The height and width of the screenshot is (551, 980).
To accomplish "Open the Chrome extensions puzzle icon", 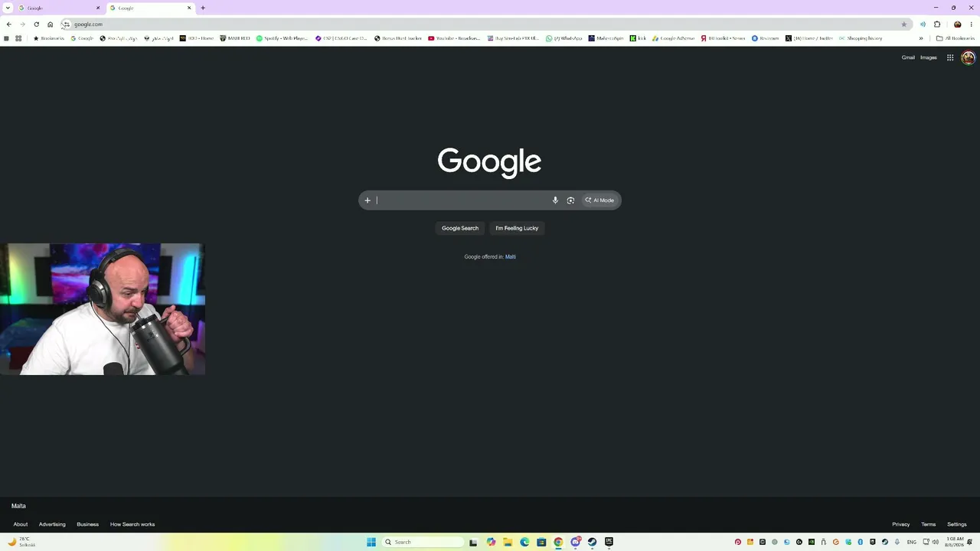I will (x=937, y=24).
